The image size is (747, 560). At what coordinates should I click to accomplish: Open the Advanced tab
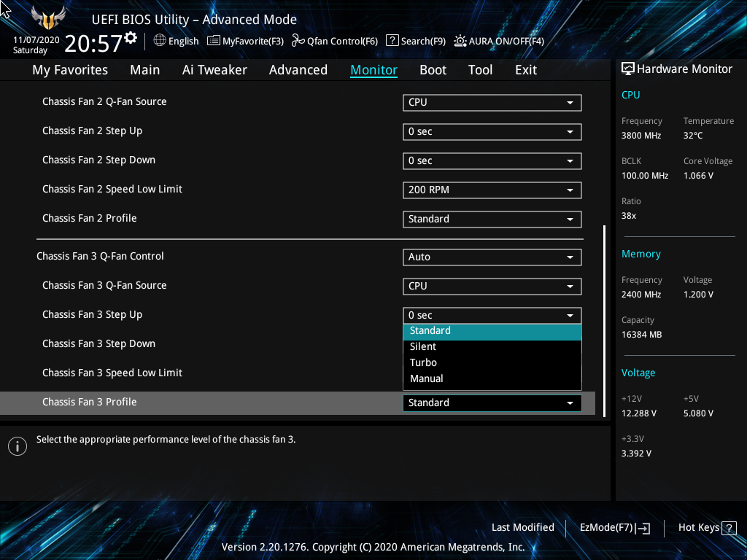[x=298, y=70]
